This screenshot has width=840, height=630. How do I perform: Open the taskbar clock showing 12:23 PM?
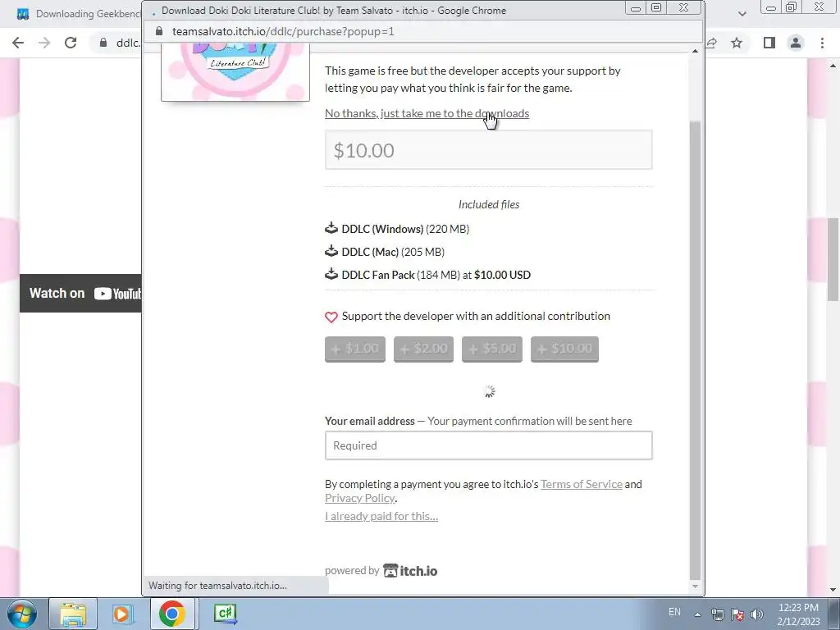[798, 614]
